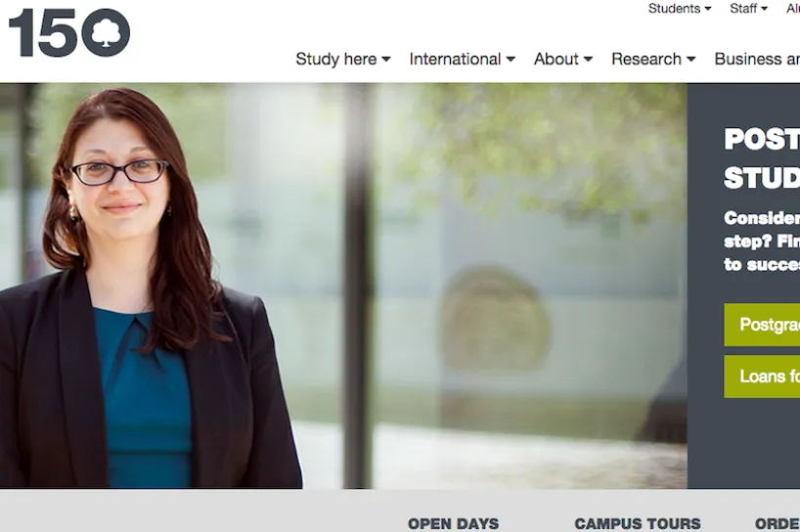This screenshot has width=800, height=532.
Task: Open the Students menu at top
Action: click(x=680, y=9)
